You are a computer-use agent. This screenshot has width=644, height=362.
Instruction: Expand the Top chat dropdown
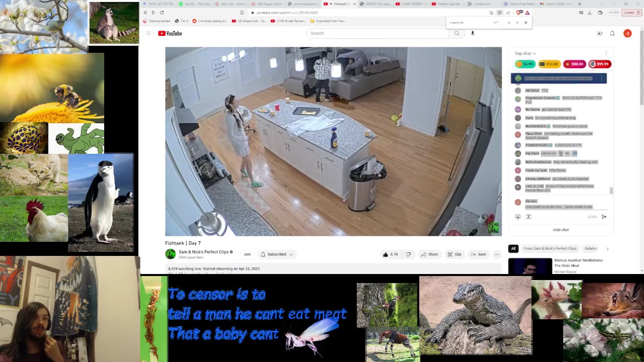pos(525,53)
